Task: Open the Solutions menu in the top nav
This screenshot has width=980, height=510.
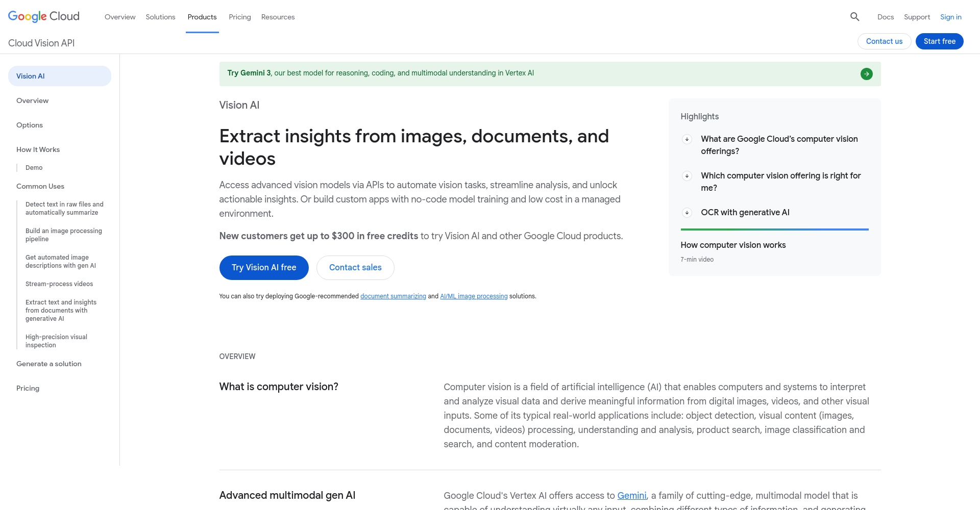Action: (x=160, y=17)
